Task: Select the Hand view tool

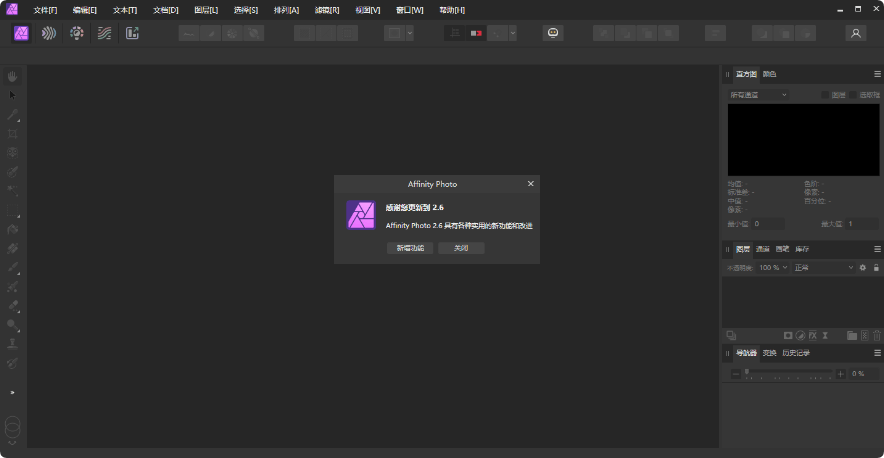Action: 13,76
